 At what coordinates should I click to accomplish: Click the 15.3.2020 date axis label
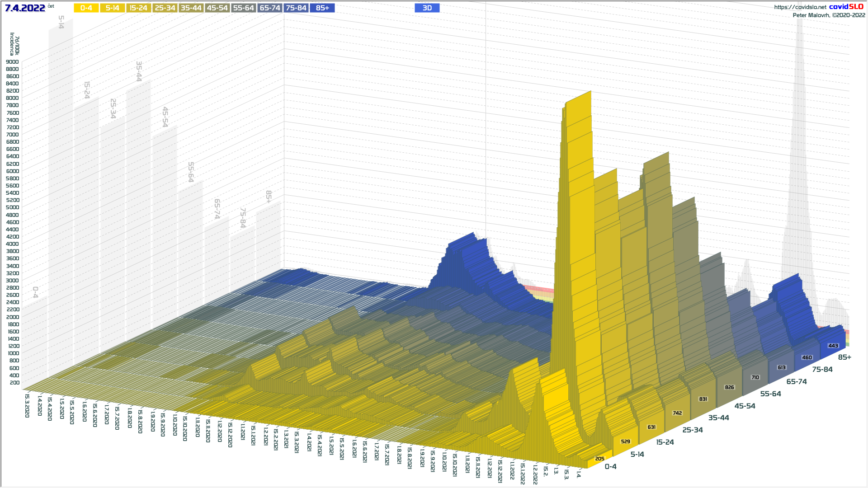pyautogui.click(x=27, y=405)
